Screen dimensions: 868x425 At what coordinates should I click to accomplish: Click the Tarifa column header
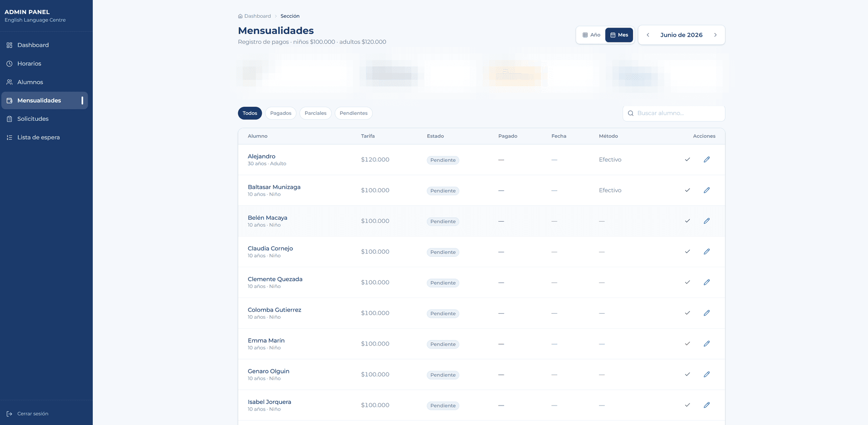point(368,136)
